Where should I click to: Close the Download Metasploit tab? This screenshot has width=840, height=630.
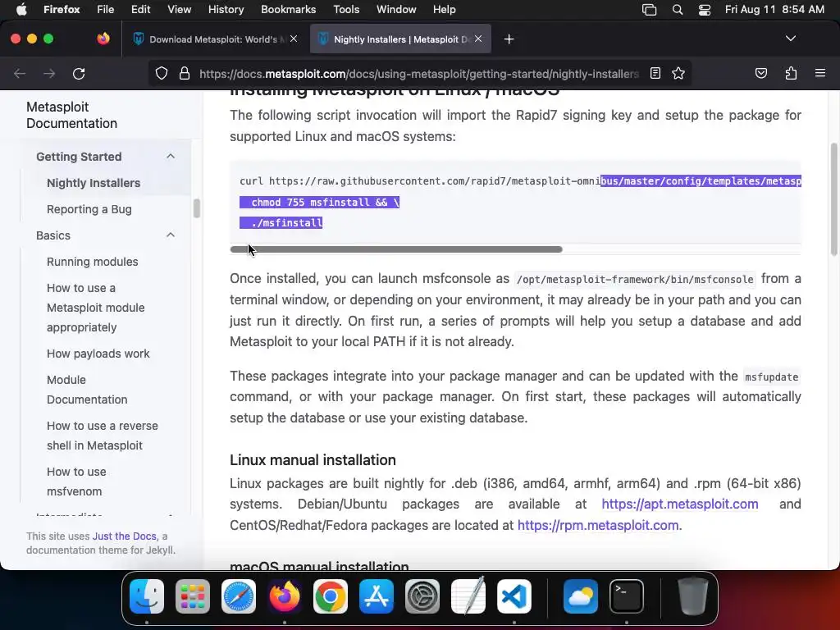[294, 39]
